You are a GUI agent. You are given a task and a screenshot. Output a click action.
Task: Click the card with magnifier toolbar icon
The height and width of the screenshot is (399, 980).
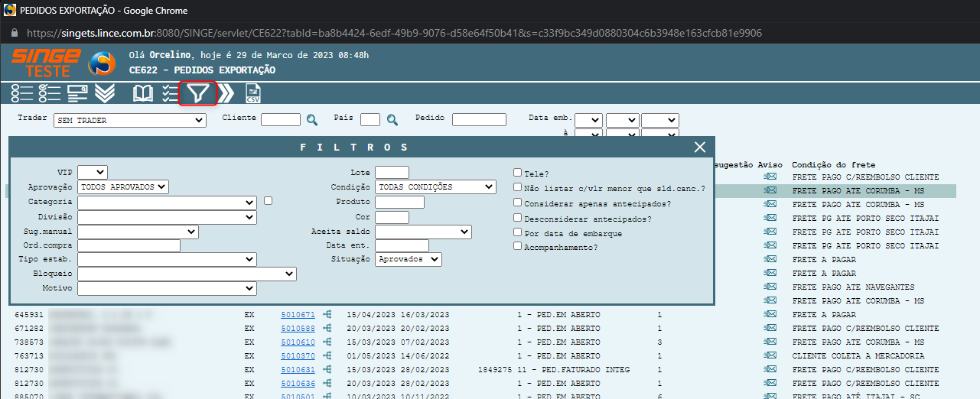[77, 93]
